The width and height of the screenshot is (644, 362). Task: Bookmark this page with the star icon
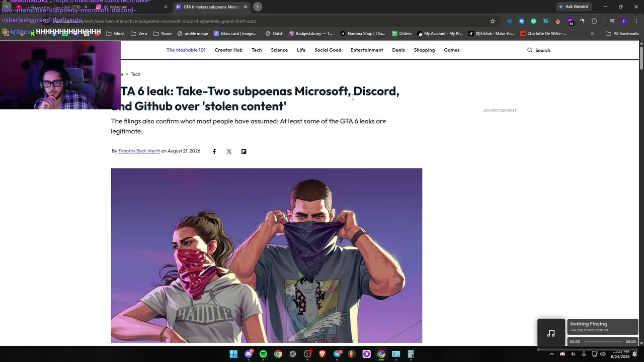pos(493,21)
